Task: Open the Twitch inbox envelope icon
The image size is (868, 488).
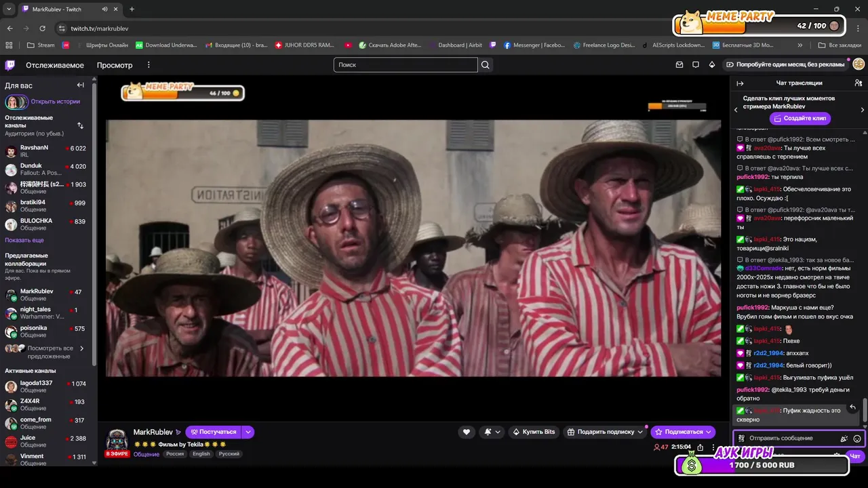Action: click(x=679, y=65)
